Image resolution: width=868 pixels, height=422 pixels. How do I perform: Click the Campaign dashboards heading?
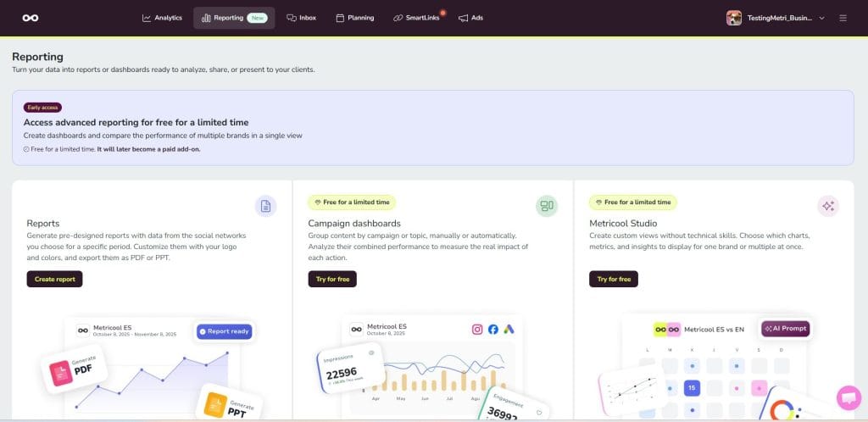354,224
